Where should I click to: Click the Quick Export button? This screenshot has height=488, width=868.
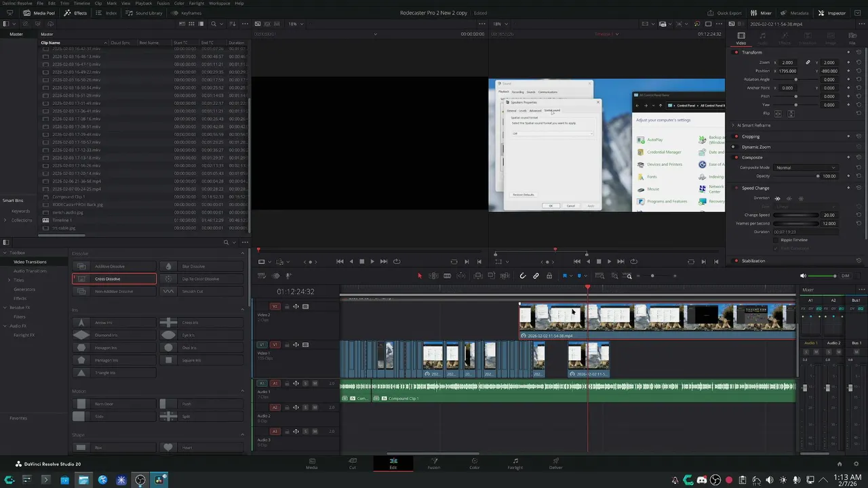pos(724,13)
